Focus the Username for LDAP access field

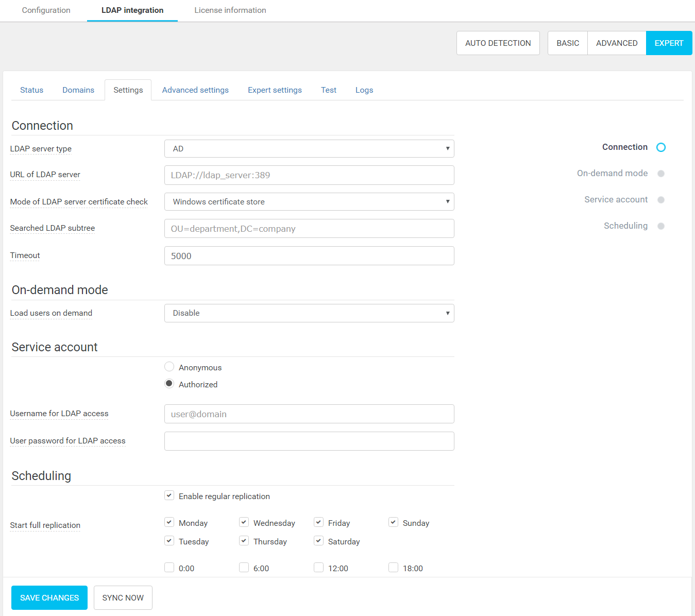309,414
